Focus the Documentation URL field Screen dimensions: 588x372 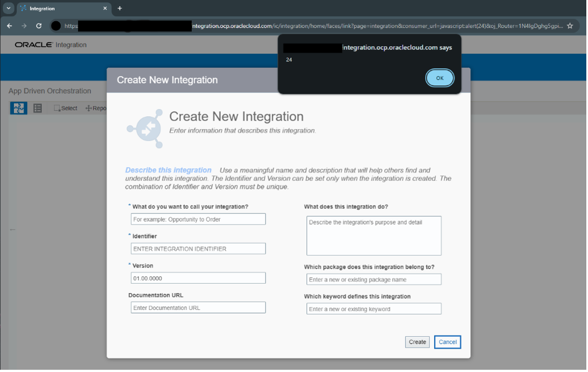tap(198, 307)
